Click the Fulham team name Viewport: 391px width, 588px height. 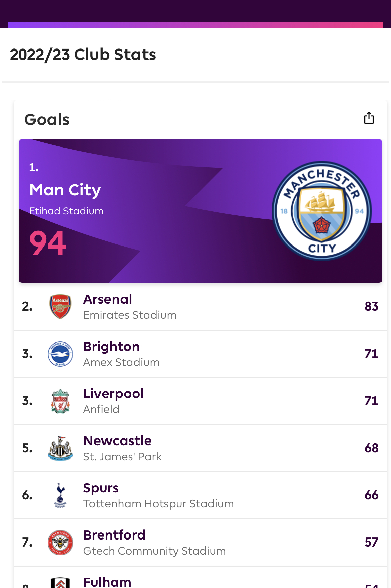point(107,582)
